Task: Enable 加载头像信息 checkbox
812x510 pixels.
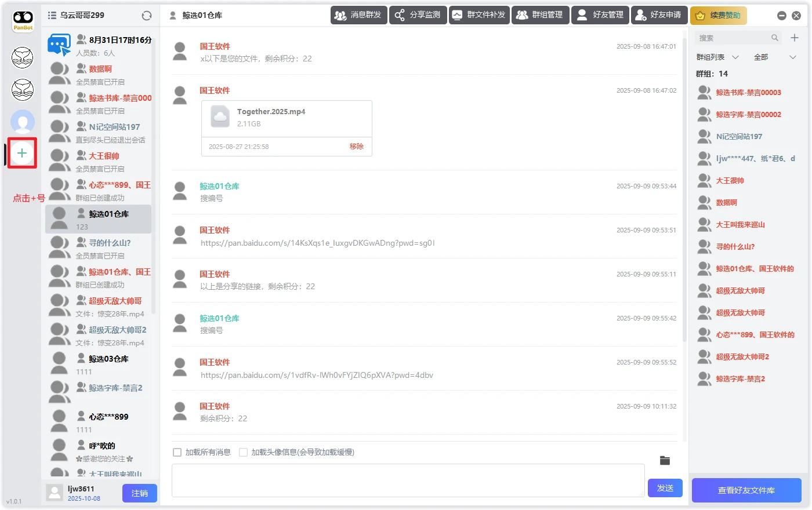Action: (x=244, y=452)
